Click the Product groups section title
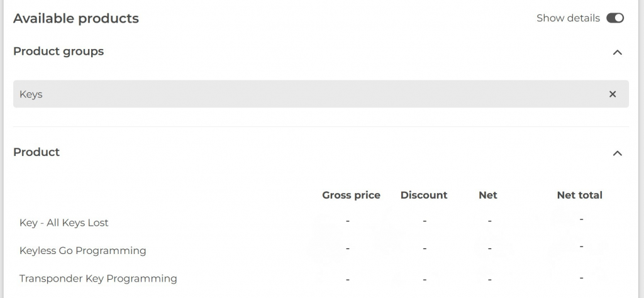The image size is (644, 298). (58, 52)
